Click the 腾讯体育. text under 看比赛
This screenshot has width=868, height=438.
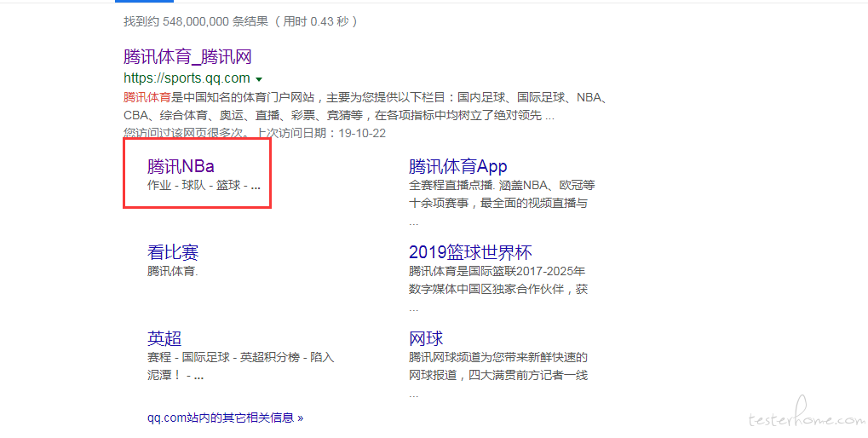172,271
